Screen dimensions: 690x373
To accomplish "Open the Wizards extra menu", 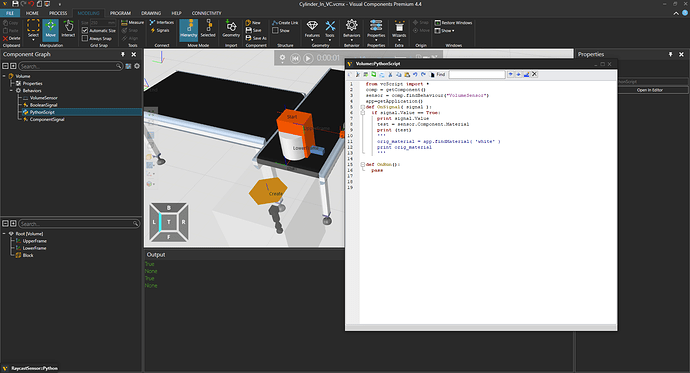I will tap(399, 29).
